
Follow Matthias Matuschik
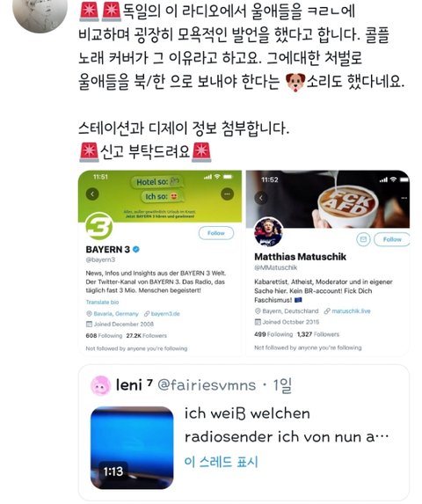pos(392,239)
